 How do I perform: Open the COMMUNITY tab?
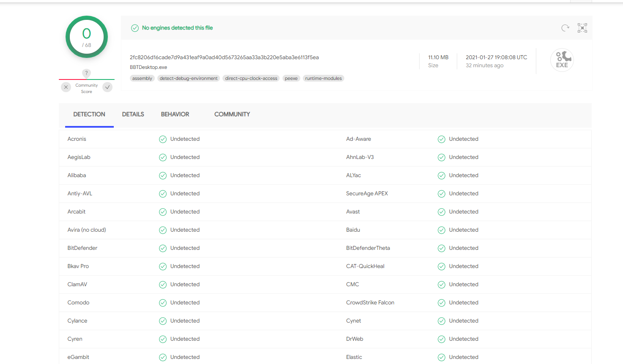point(232,115)
